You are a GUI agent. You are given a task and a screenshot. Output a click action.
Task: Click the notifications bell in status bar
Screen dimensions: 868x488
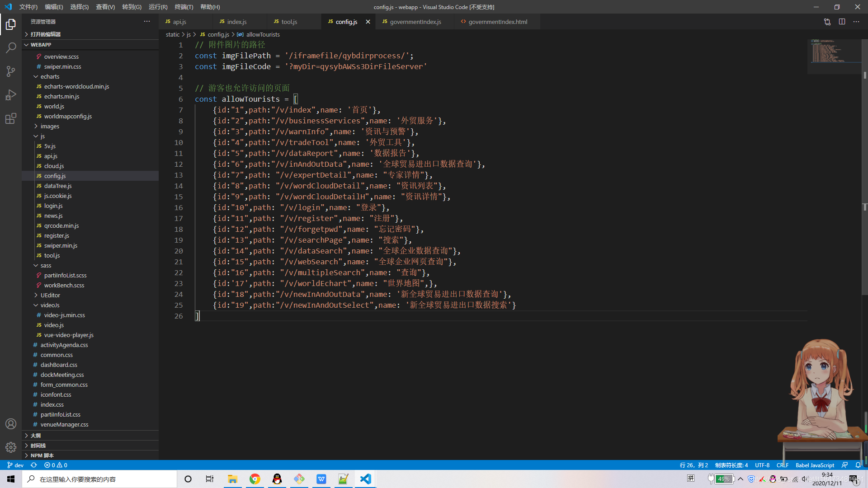[x=859, y=465]
